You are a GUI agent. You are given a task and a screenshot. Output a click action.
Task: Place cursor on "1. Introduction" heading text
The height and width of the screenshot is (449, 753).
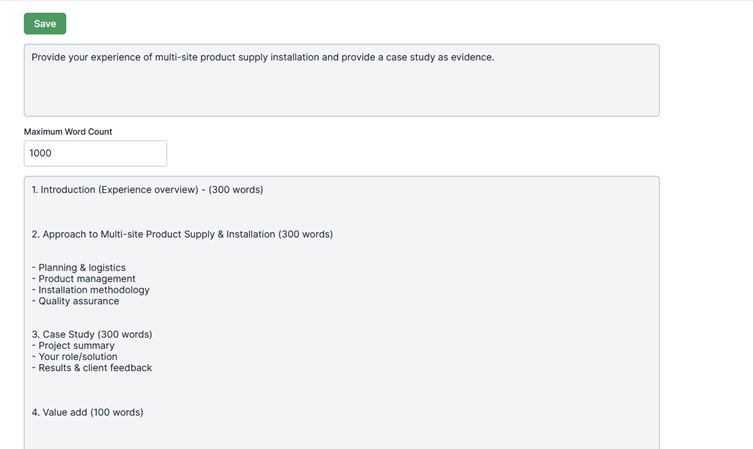[x=62, y=189]
